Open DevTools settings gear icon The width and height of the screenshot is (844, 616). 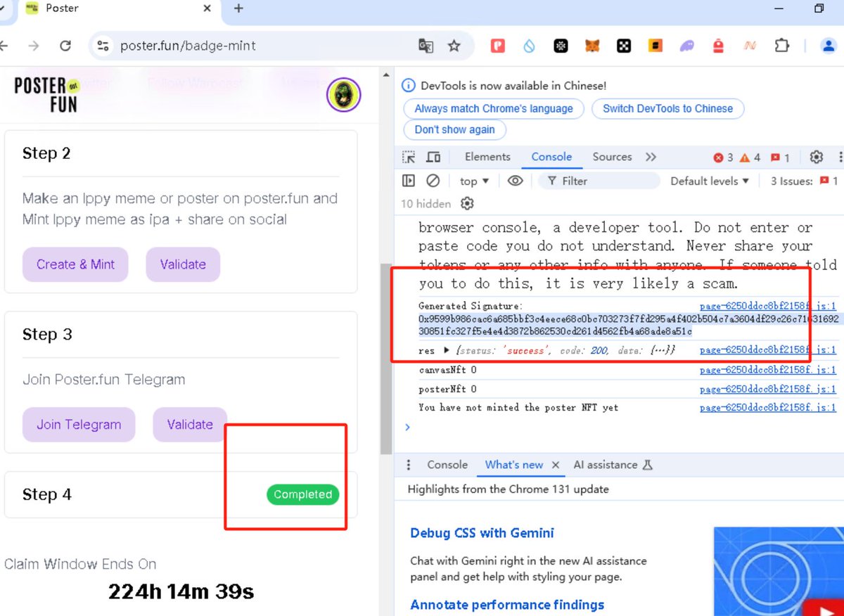click(x=816, y=157)
